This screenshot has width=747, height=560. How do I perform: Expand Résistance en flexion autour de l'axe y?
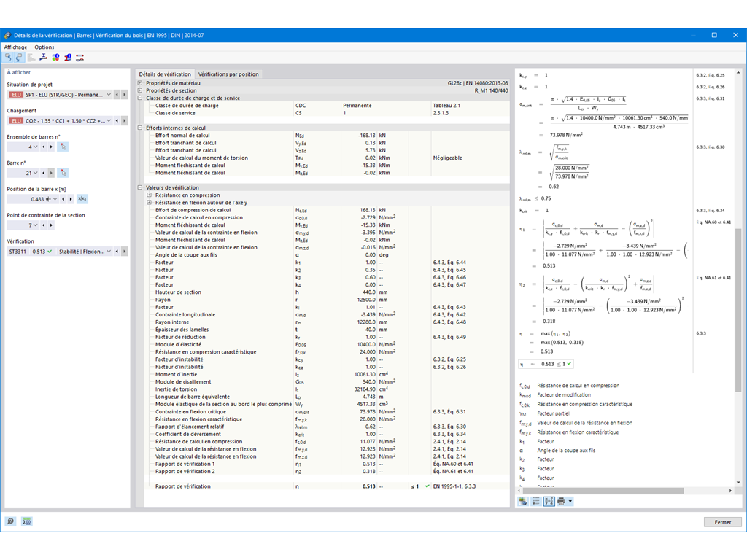pyautogui.click(x=149, y=203)
